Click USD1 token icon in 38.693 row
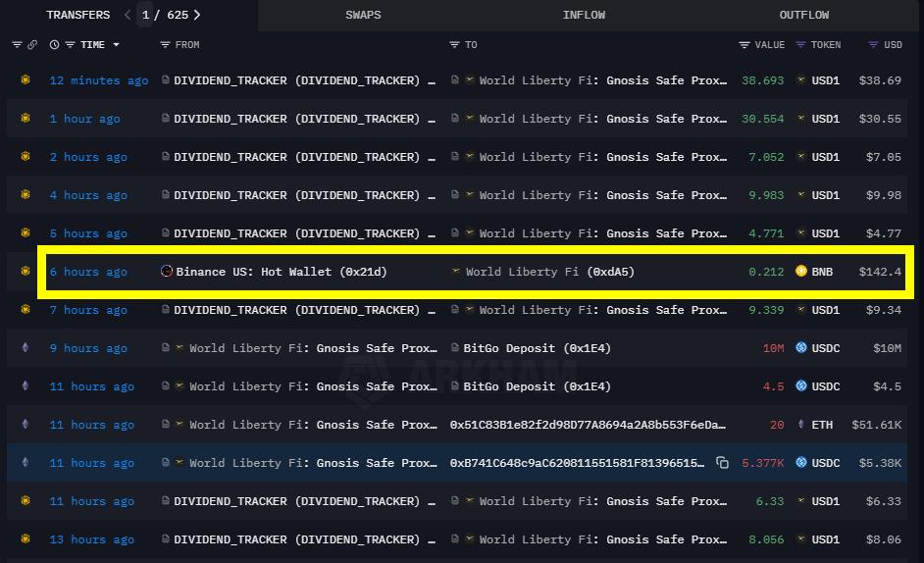The image size is (924, 563). click(800, 80)
